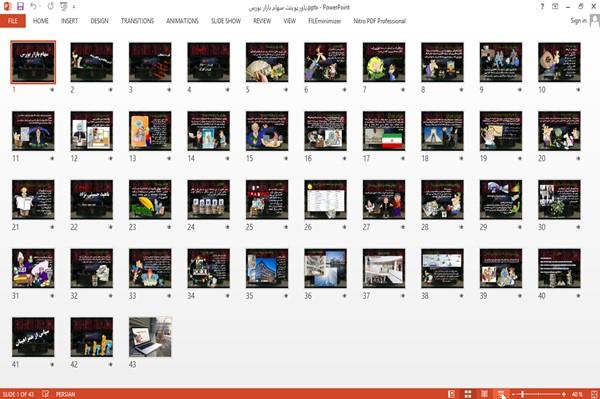The image size is (600, 399).
Task: Click animation star icon under slide 15
Action: coord(286,158)
